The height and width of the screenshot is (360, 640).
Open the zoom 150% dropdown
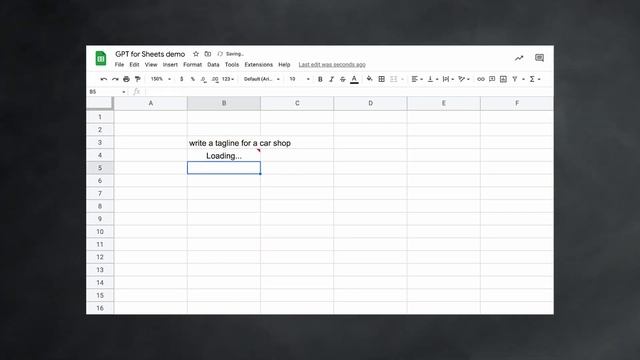[x=160, y=79]
